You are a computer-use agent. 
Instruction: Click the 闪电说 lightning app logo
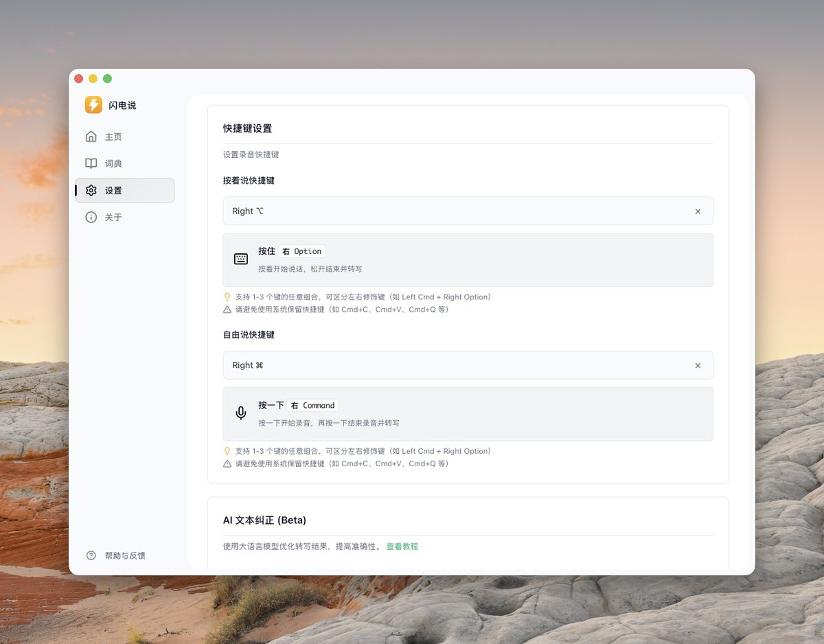point(93,104)
